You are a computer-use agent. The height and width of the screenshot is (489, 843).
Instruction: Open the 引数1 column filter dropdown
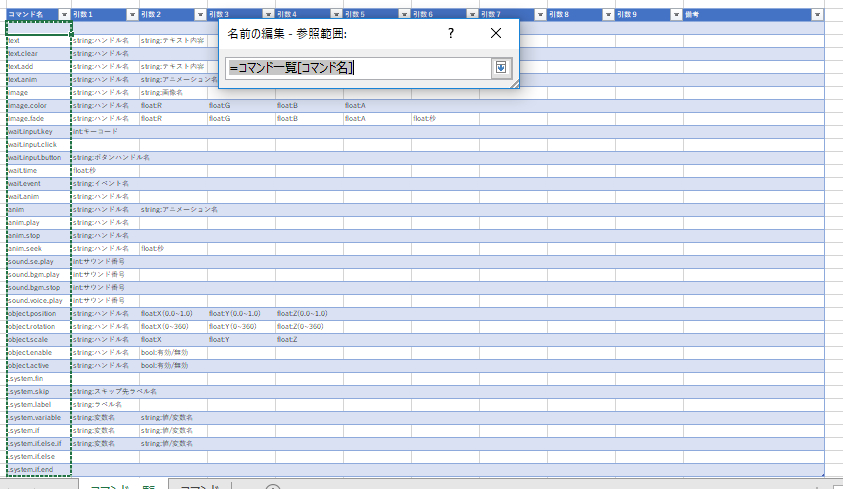pyautogui.click(x=132, y=15)
